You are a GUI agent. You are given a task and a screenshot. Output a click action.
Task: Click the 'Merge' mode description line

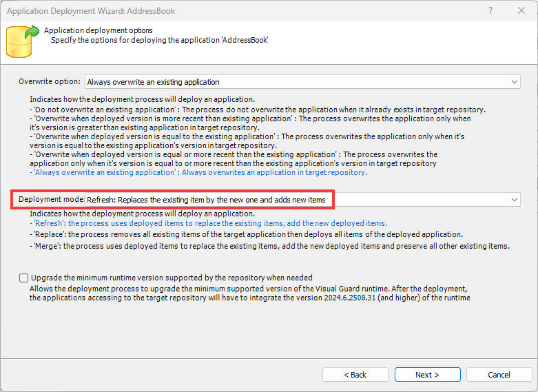[x=269, y=246]
